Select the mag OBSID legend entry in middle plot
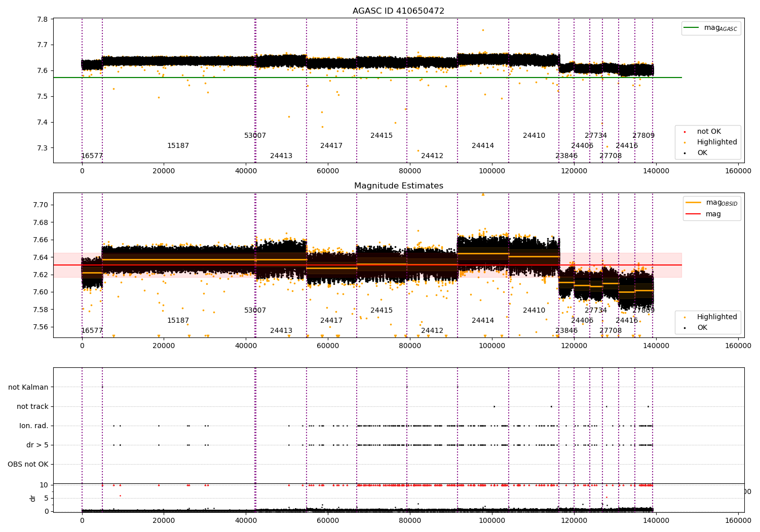 [x=711, y=203]
